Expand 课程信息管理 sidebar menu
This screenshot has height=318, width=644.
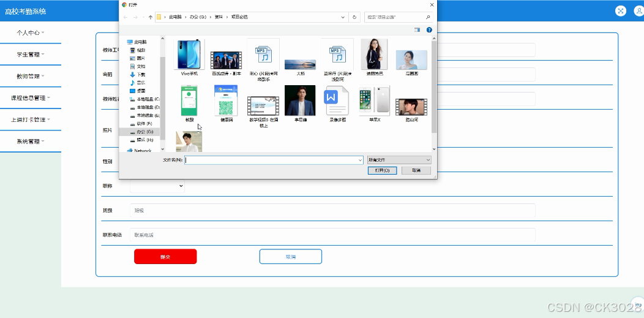pyautogui.click(x=31, y=98)
